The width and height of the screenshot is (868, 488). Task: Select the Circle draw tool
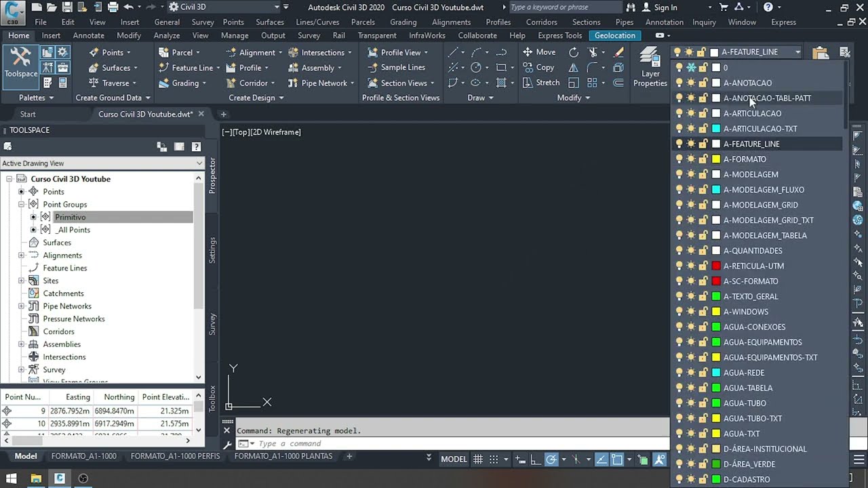(x=476, y=68)
